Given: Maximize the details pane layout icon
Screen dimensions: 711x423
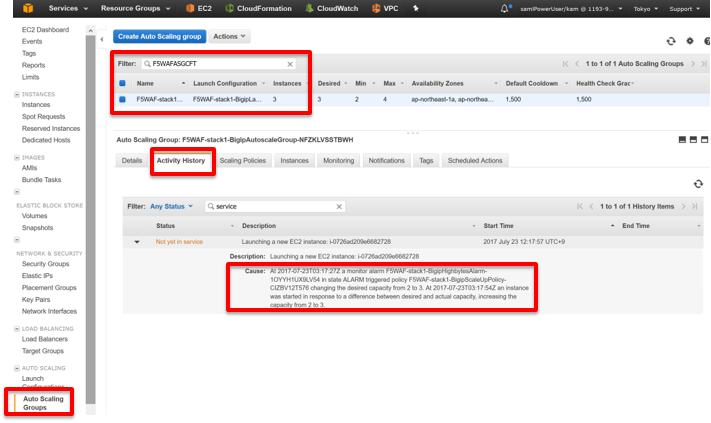Looking at the screenshot, I should [x=704, y=140].
